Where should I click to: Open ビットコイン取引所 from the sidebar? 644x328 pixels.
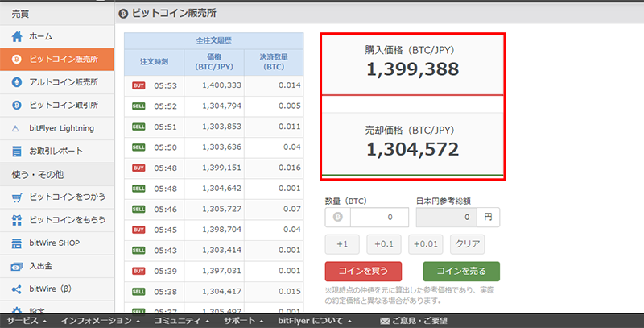pyautogui.click(x=57, y=106)
